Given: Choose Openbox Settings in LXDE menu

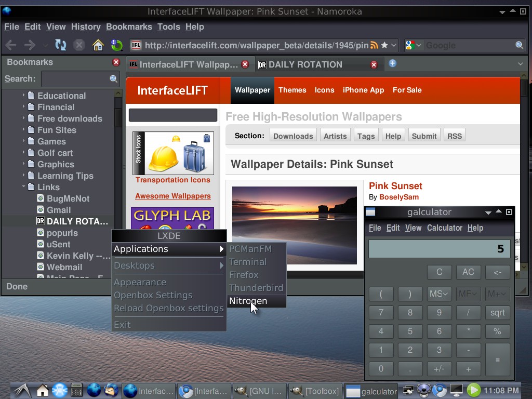Looking at the screenshot, I should 169,295.
